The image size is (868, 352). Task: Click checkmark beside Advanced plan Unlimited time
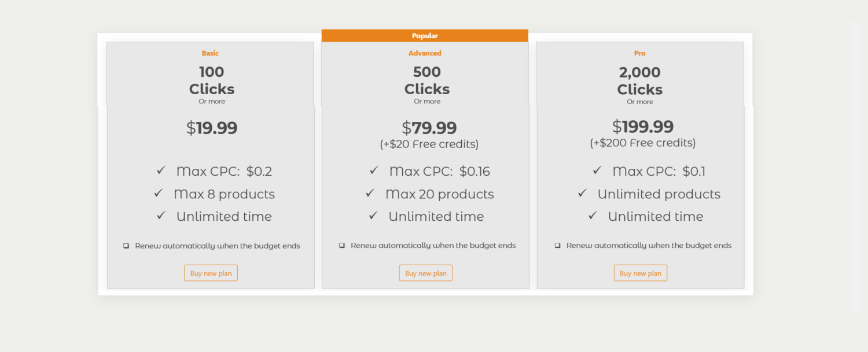(x=373, y=216)
